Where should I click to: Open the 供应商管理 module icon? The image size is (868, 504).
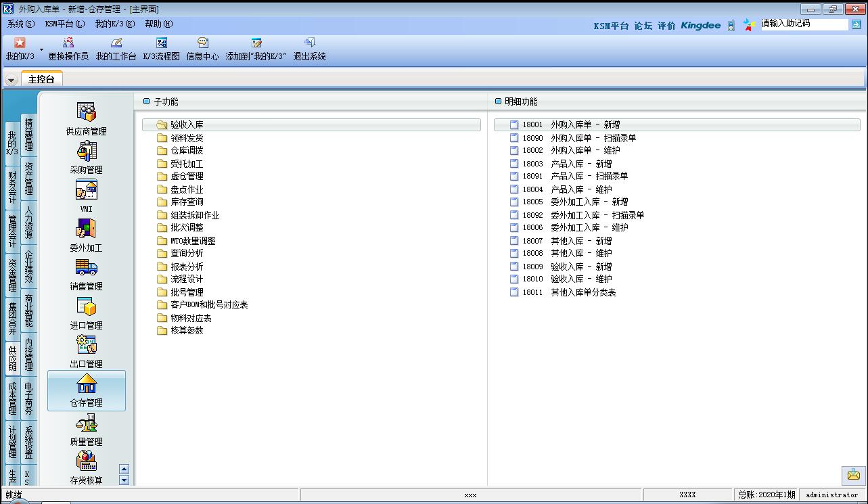(x=86, y=112)
